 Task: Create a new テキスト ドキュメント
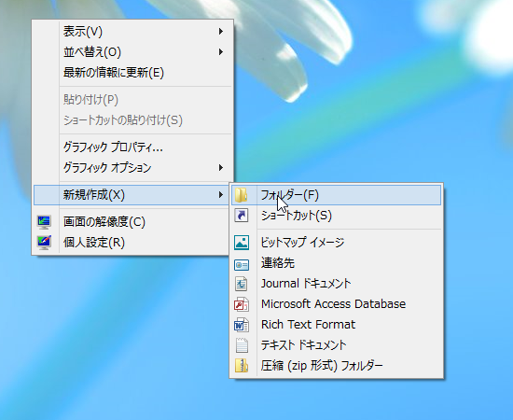336,345
